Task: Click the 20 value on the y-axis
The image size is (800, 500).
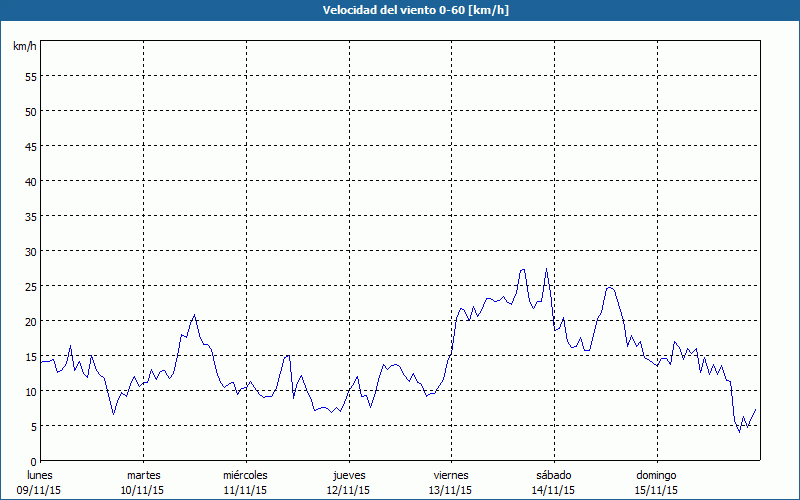Action: [x=30, y=321]
